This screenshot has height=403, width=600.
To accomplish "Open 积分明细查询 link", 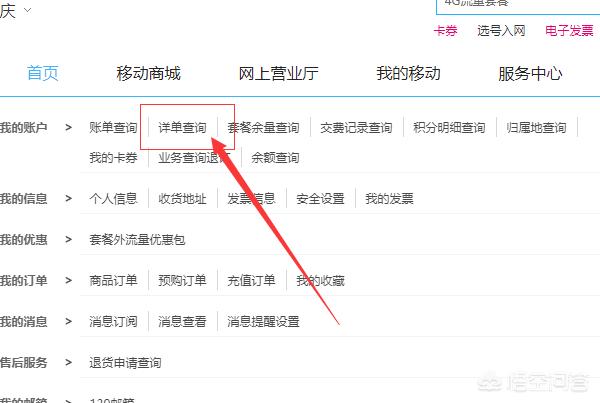I will (x=449, y=127).
